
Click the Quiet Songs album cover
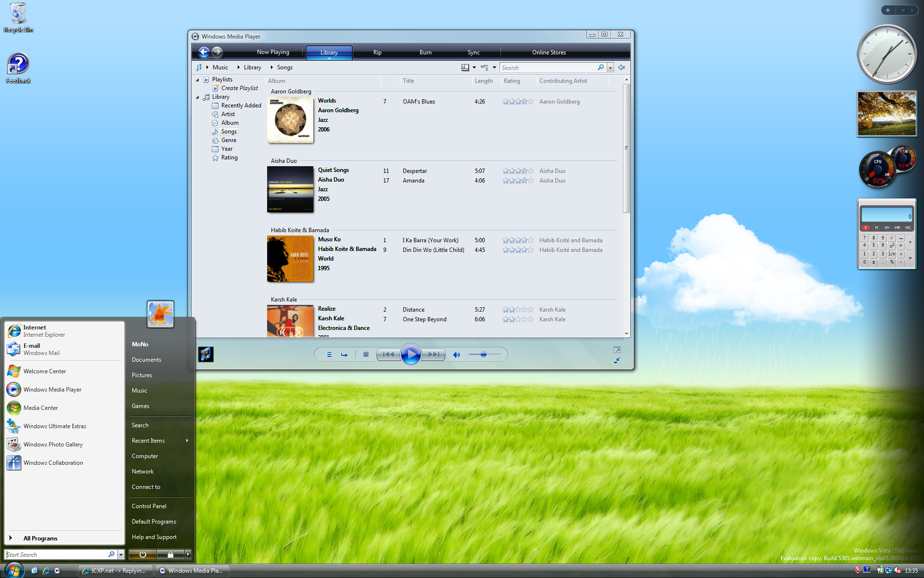click(x=290, y=189)
